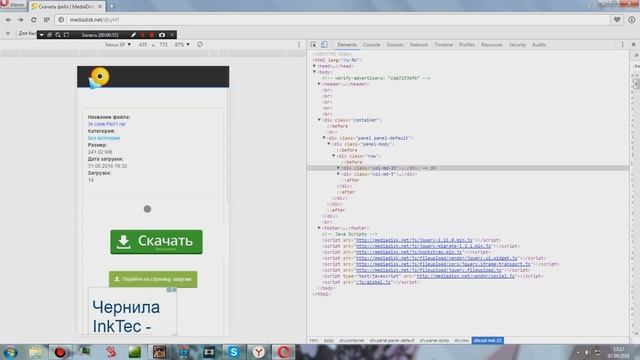
Task: Click the recorder zoom magnifier icon
Action: (58, 35)
